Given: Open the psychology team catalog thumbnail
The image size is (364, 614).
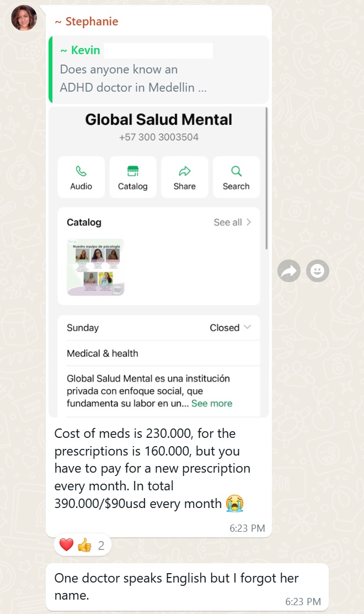Looking at the screenshot, I should pyautogui.click(x=95, y=267).
